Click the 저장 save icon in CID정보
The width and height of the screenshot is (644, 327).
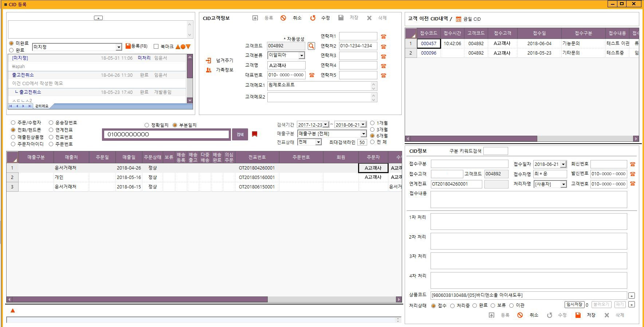578,315
